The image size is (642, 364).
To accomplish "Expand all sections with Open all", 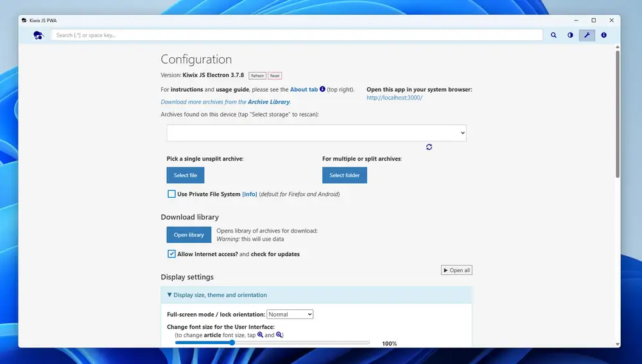I will point(456,270).
